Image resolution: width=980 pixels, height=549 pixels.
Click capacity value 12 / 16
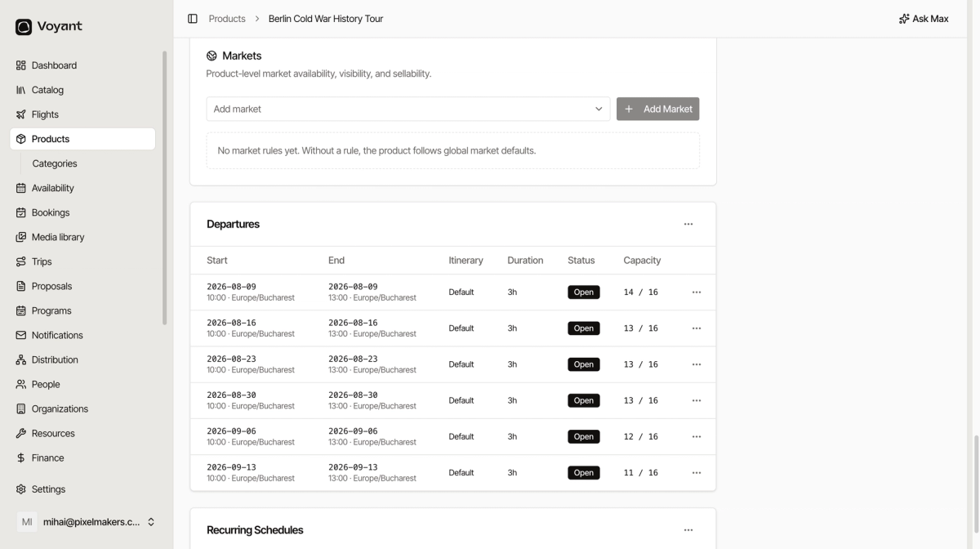641,436
